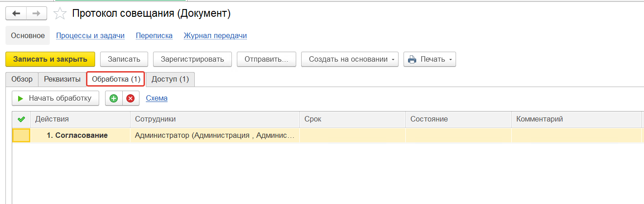Screen dimensions: 644x204
Task: Open Журнал передачи link
Action: click(x=215, y=36)
